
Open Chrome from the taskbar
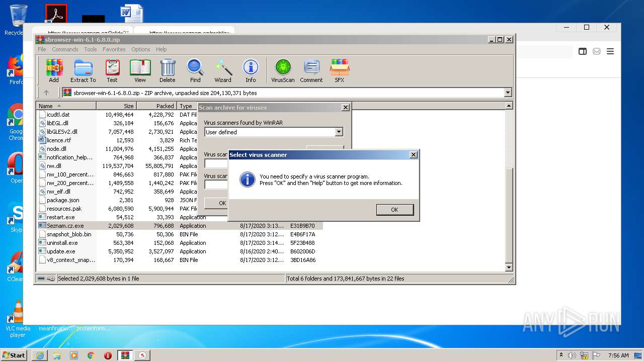pyautogui.click(x=91, y=355)
